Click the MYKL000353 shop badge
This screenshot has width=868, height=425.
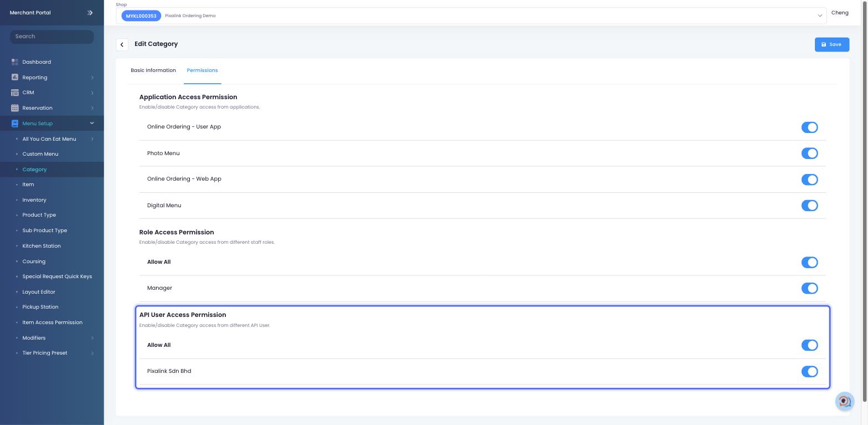tap(141, 16)
